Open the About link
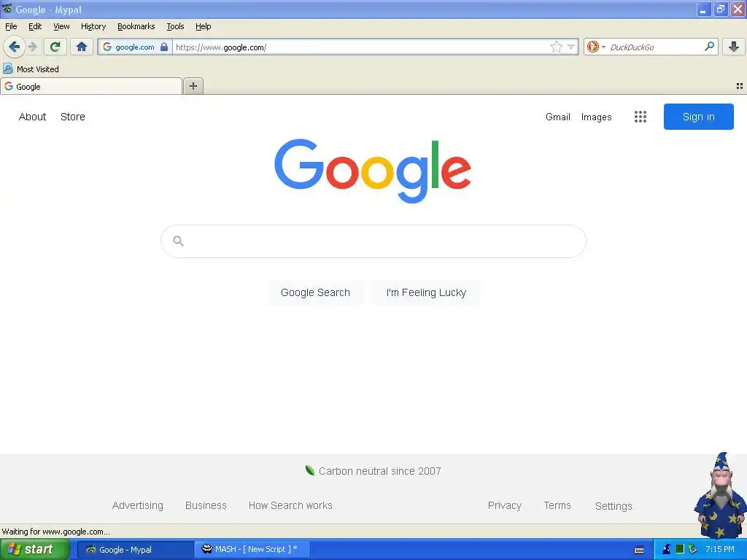Screen dimensions: 747x560 click(x=32, y=117)
